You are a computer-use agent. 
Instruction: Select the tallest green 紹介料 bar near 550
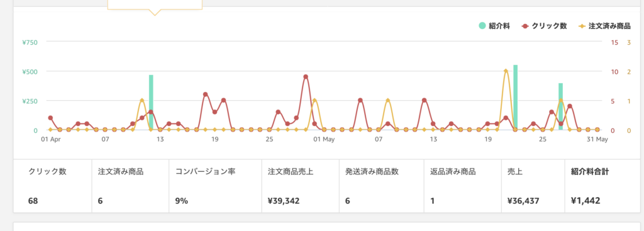click(515, 98)
